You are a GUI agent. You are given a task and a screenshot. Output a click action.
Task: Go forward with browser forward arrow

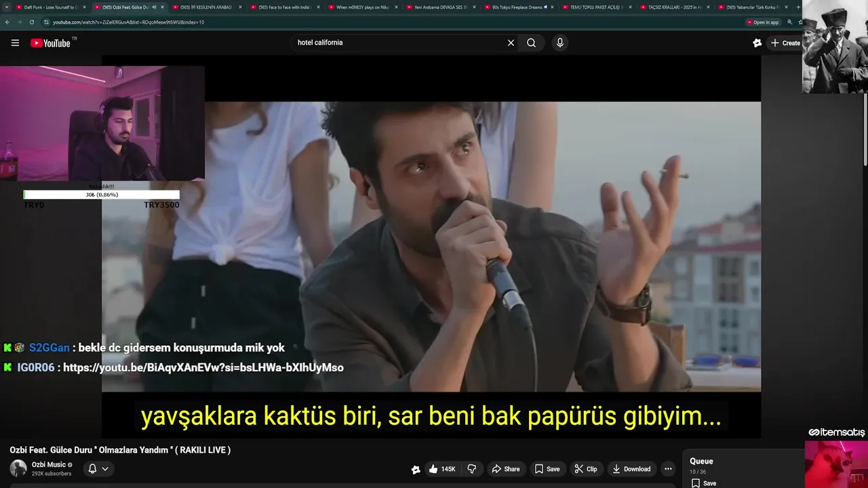point(20,22)
